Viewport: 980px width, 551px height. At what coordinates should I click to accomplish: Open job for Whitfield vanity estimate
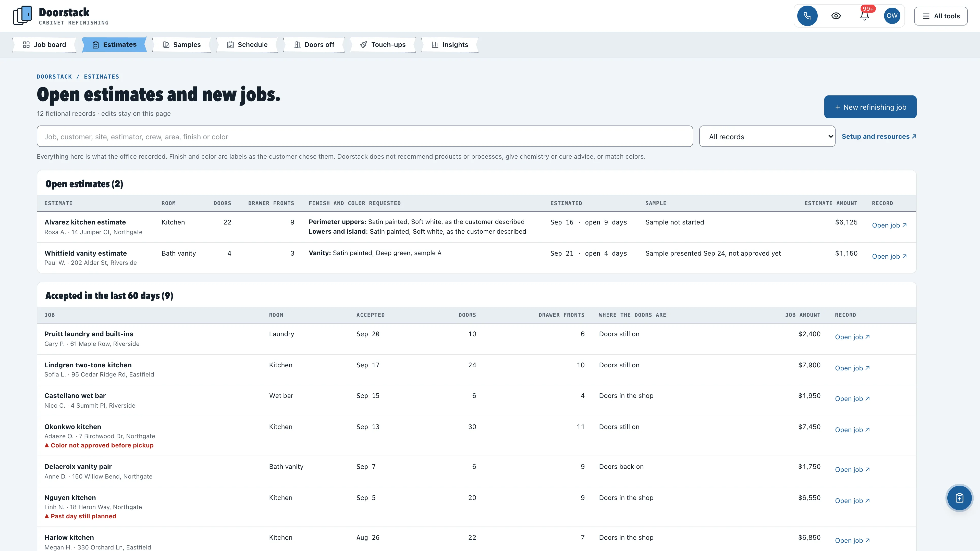(889, 256)
